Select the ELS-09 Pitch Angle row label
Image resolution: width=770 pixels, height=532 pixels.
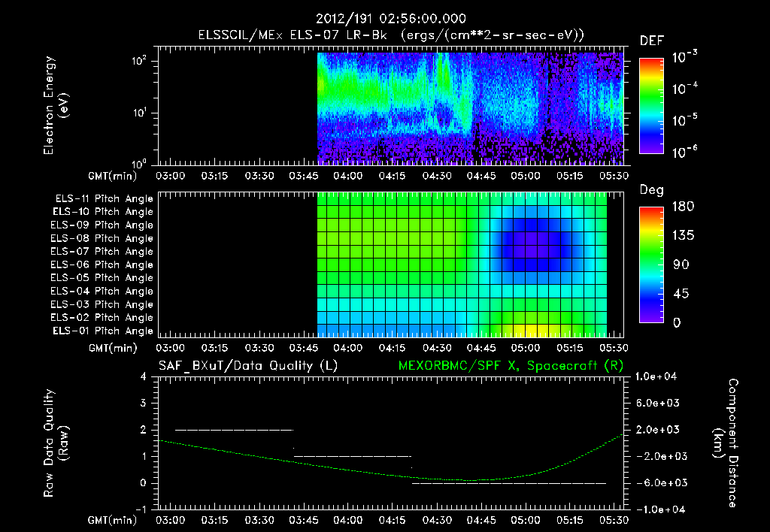(x=102, y=225)
